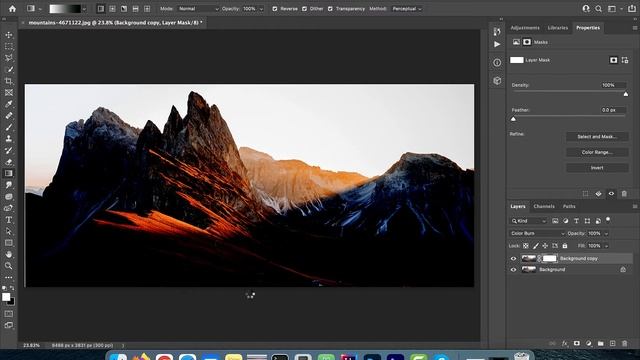Toggle mask visibility eye in Properties panel
The width and height of the screenshot is (640, 360).
[611, 194]
